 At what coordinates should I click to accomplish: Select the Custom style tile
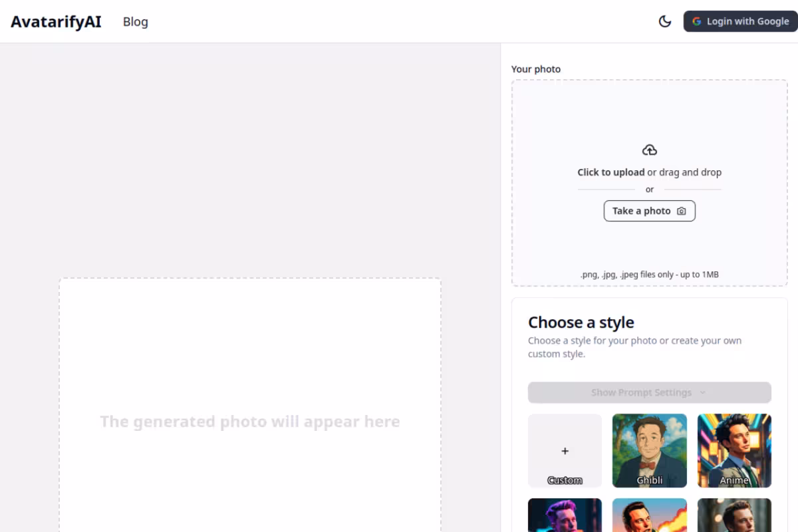(x=565, y=451)
